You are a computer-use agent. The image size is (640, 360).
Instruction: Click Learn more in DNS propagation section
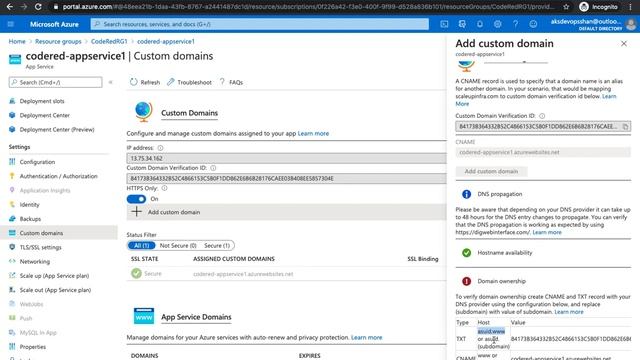tap(547, 232)
